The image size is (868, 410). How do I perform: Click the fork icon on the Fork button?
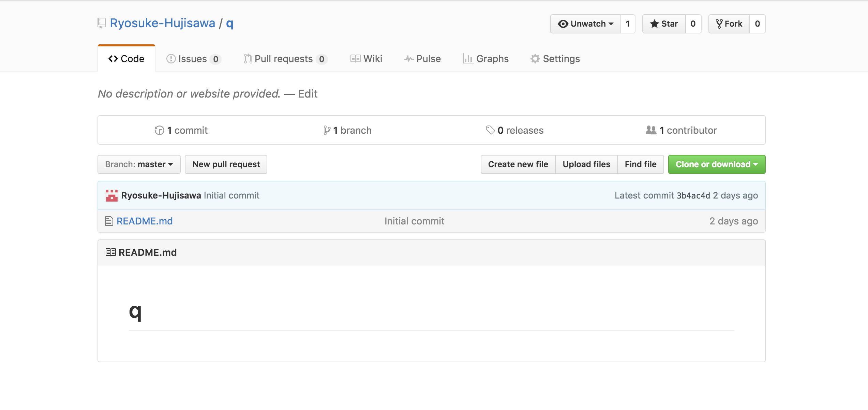pyautogui.click(x=719, y=24)
